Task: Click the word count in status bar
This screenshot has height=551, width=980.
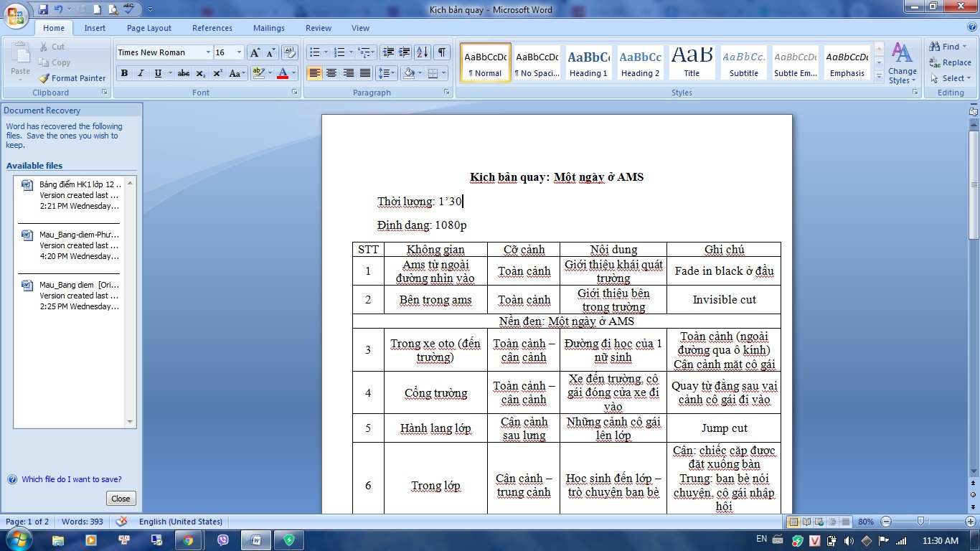Action: pyautogui.click(x=83, y=522)
